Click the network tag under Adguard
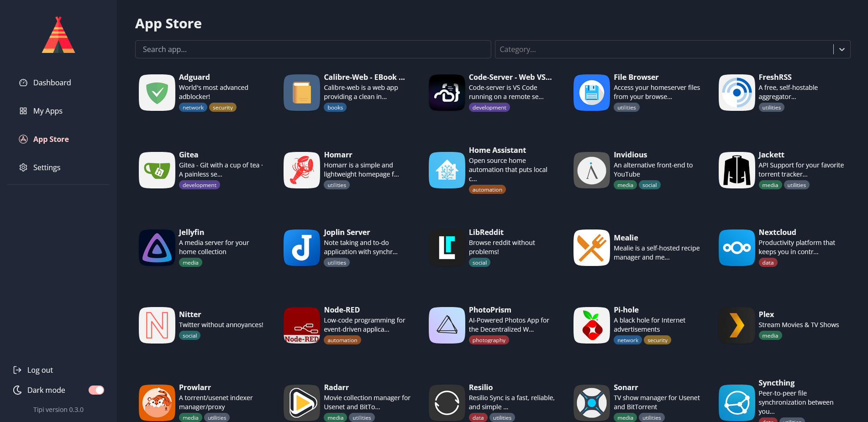Image resolution: width=868 pixels, height=422 pixels. pyautogui.click(x=193, y=108)
